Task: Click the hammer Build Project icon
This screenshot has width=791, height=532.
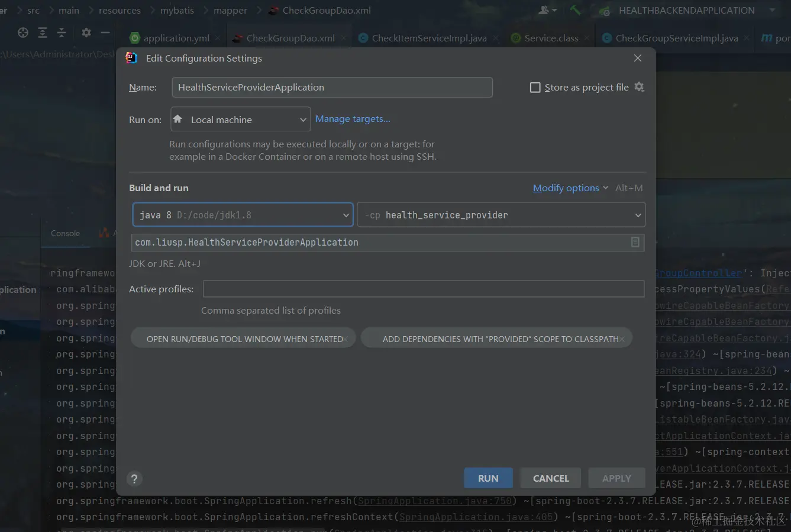Action: [x=575, y=10]
